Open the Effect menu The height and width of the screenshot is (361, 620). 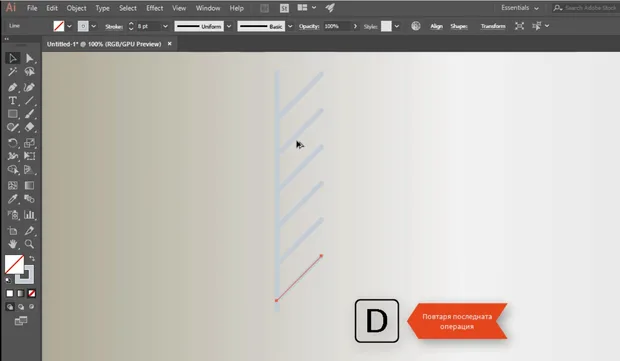click(x=155, y=8)
